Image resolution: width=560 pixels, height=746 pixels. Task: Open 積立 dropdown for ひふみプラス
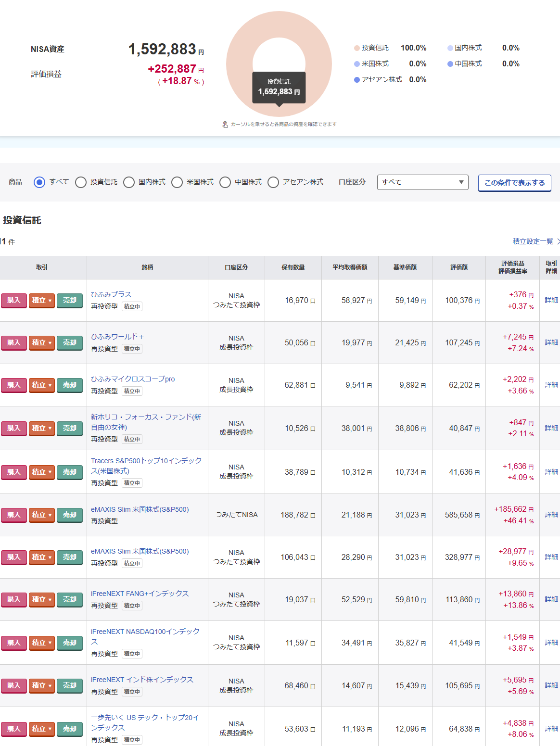tap(42, 300)
